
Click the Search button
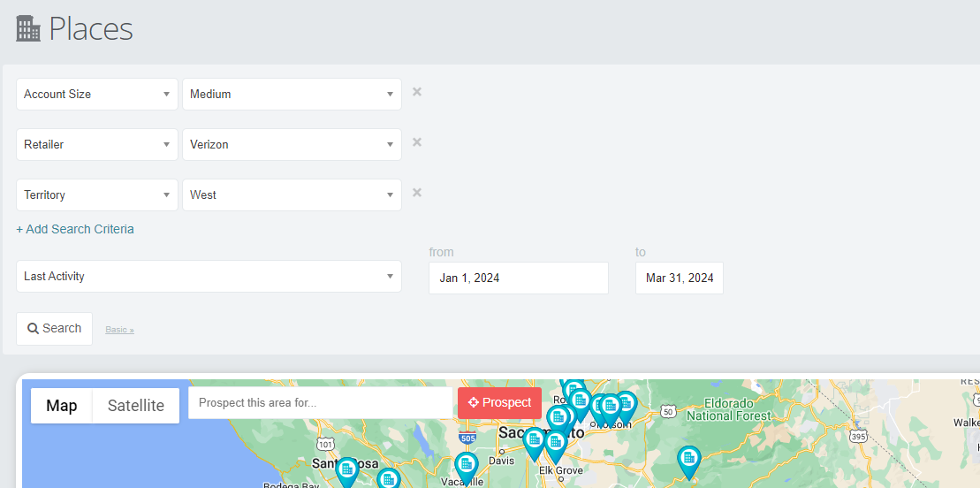55,329
